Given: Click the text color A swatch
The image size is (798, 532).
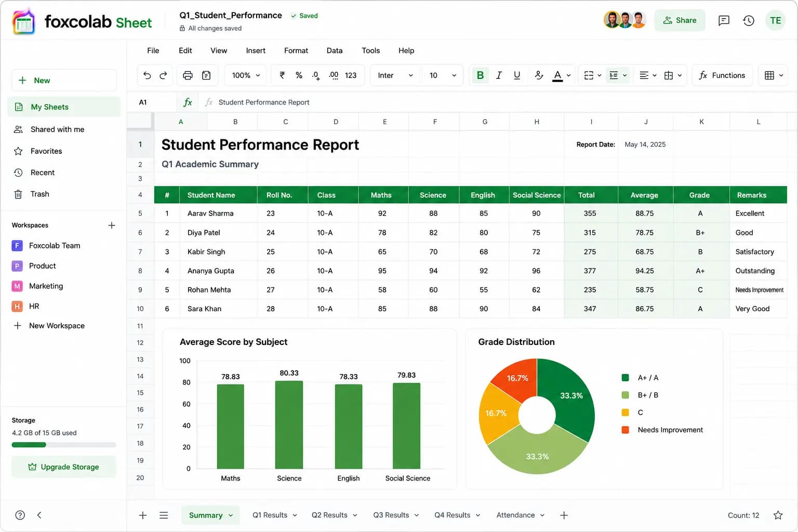Looking at the screenshot, I should [557, 75].
